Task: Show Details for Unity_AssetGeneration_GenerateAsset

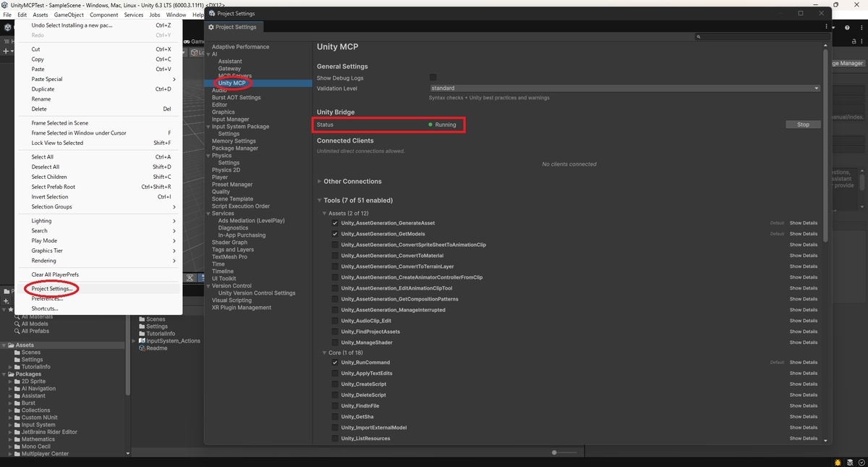Action: click(x=803, y=223)
